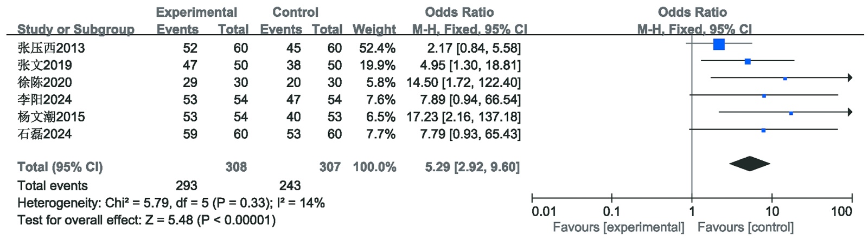
Task: Click the right arrow on 杨文潮2015's confidence line
Action: 849,112
